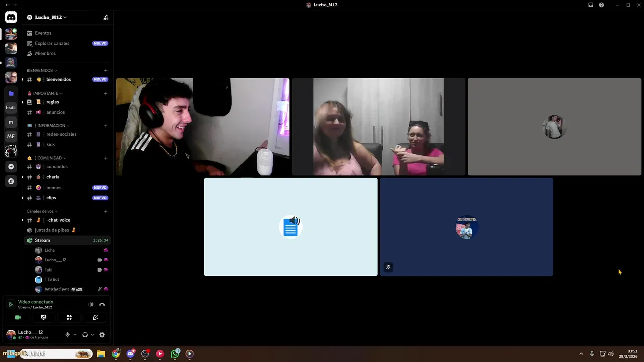644x362 pixels.
Task: Explore discoverable servers compass icon
Action: 11,181
